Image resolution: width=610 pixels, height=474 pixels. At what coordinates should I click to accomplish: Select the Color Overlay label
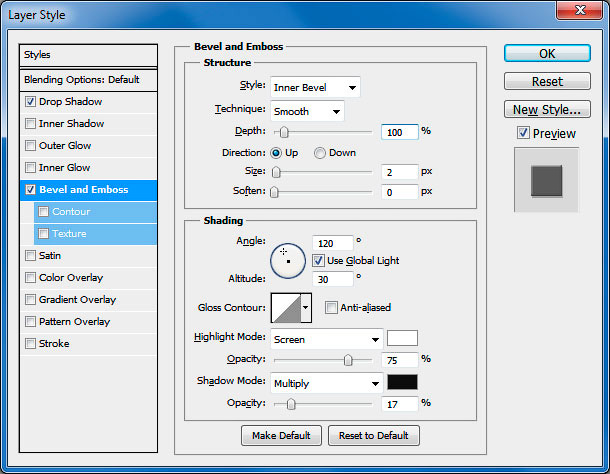click(71, 277)
